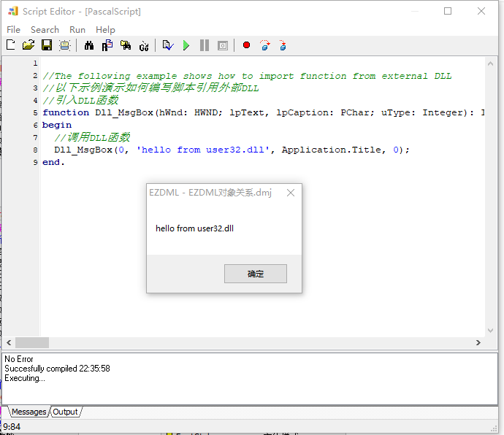The height and width of the screenshot is (435, 504).
Task: Click the English comment on line 2
Action: 247,76
